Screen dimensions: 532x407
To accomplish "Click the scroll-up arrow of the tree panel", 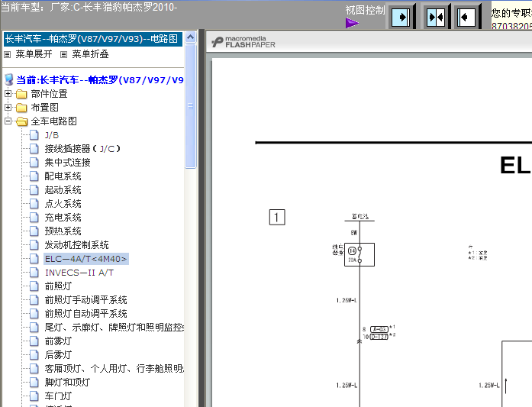I will tap(190, 37).
